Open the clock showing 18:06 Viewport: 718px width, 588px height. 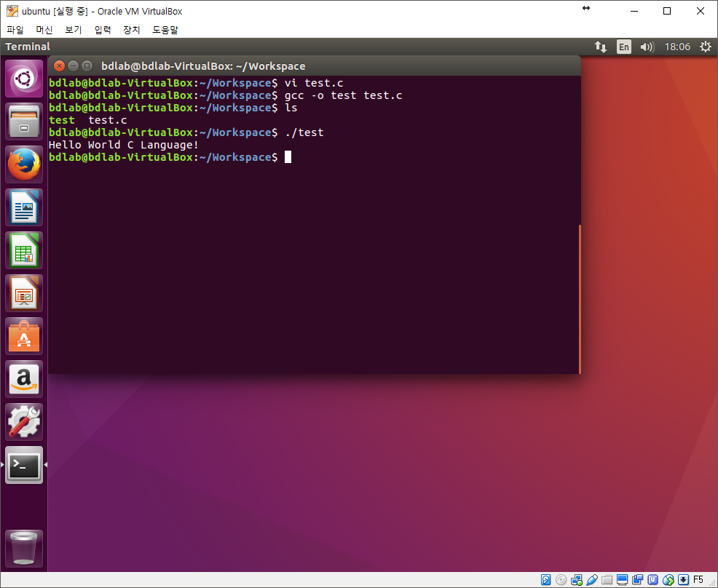[x=677, y=47]
